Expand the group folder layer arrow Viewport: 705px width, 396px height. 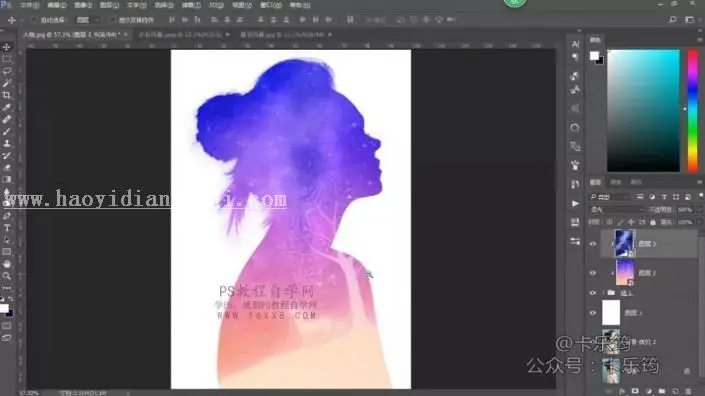point(603,293)
